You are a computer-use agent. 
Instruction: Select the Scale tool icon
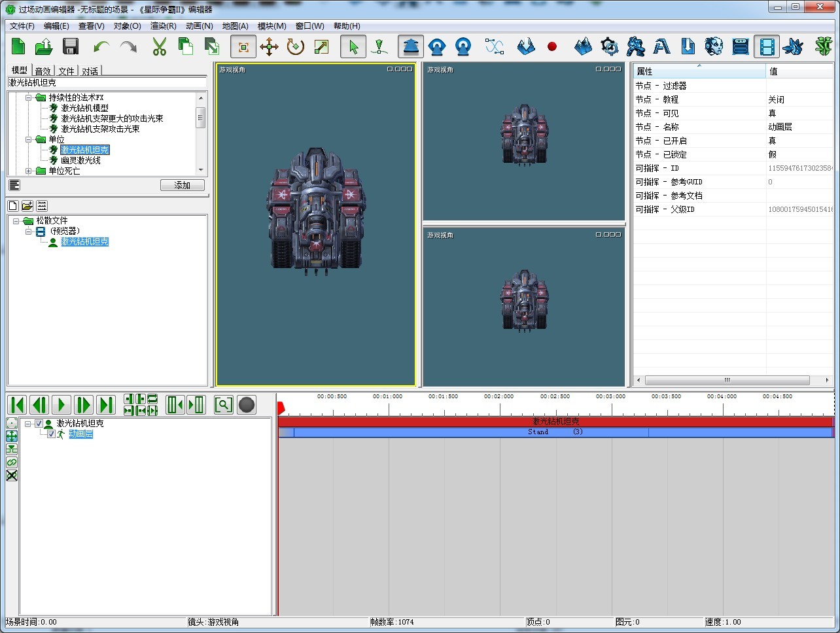[321, 46]
